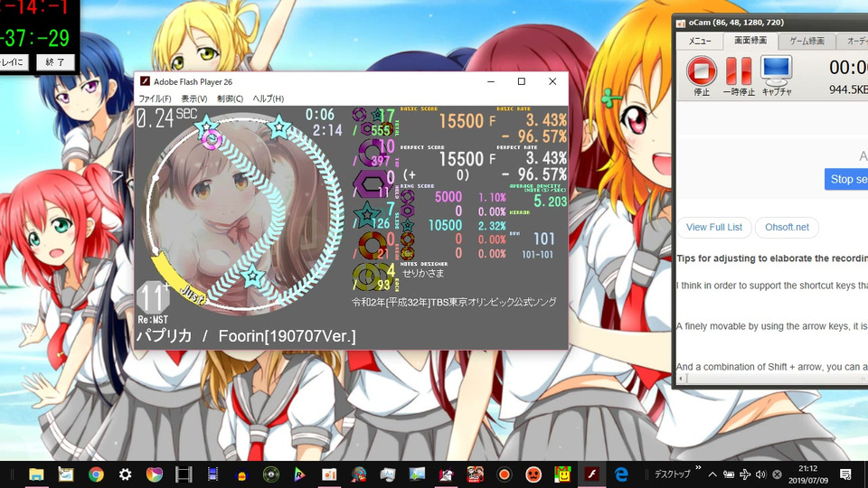Click the horizontal scrollbar in the oCam panel
868x488 pixels.
pos(774,379)
